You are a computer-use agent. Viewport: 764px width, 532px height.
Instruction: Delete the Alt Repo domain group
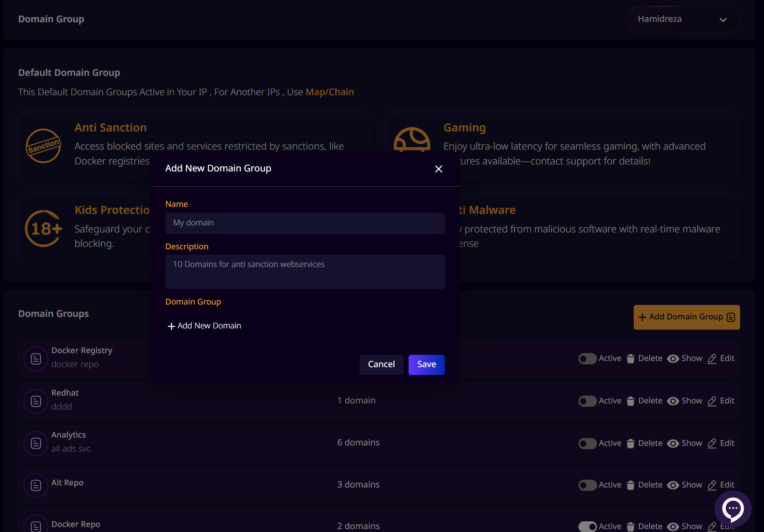point(644,485)
